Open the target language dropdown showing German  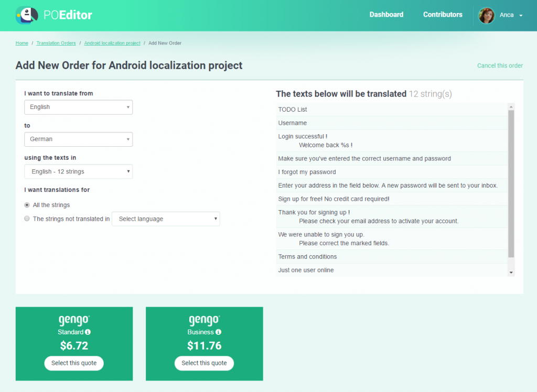[78, 139]
